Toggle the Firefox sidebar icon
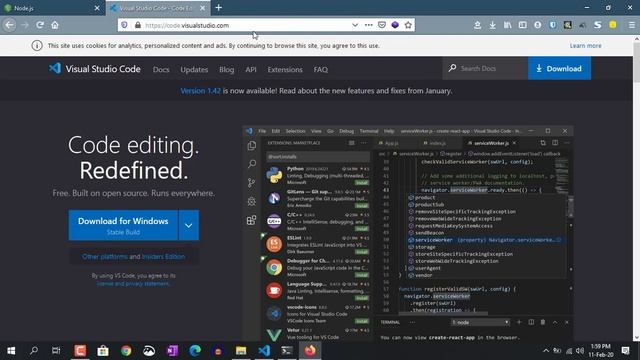 522,25
